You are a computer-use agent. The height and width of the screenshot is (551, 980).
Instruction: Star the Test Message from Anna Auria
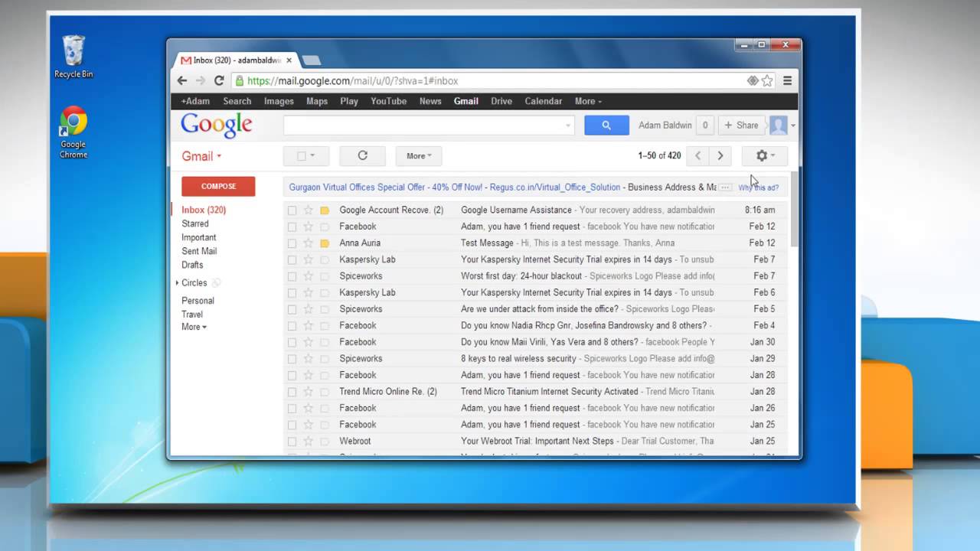tap(309, 243)
